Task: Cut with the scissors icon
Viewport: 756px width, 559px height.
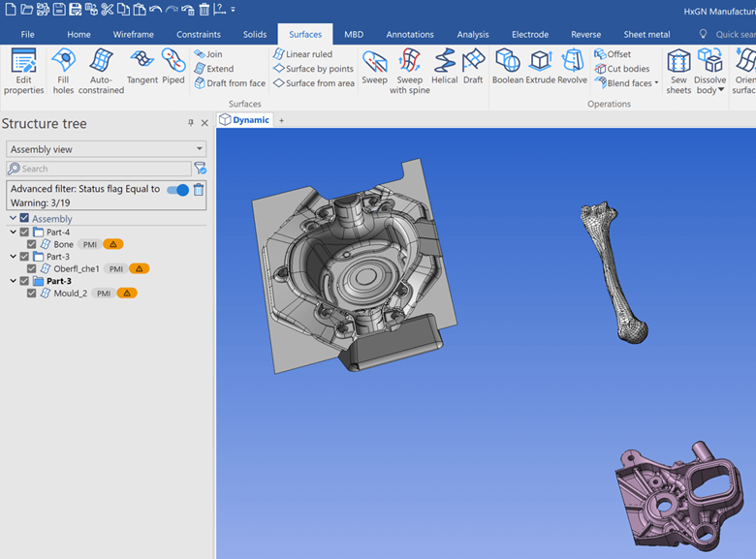Action: point(107,9)
